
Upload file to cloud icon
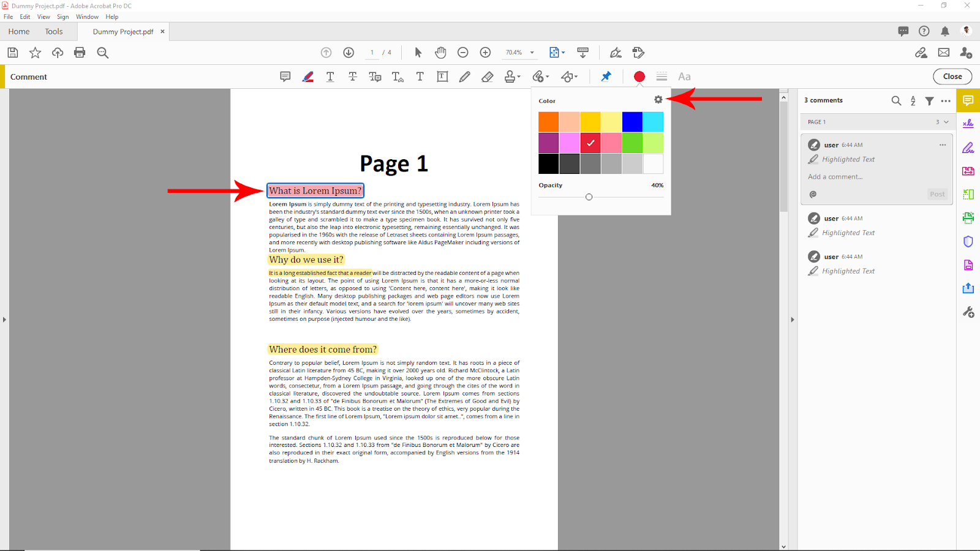click(58, 53)
